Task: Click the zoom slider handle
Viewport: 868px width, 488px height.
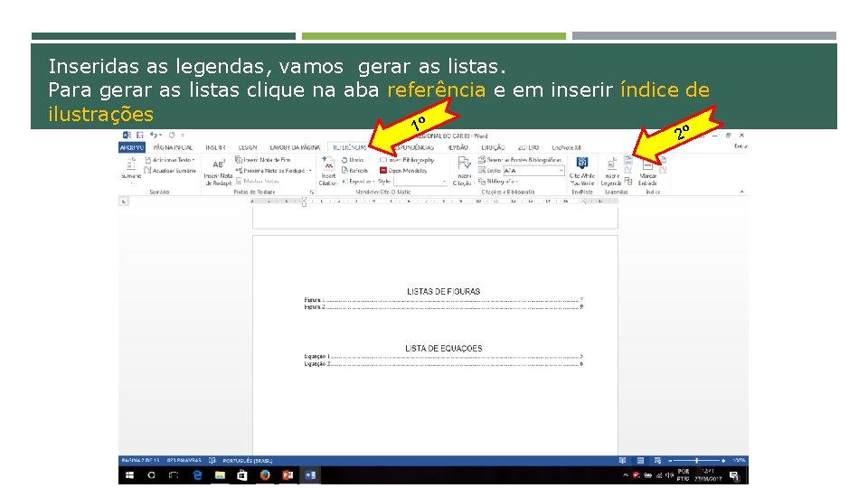Action: [696, 460]
